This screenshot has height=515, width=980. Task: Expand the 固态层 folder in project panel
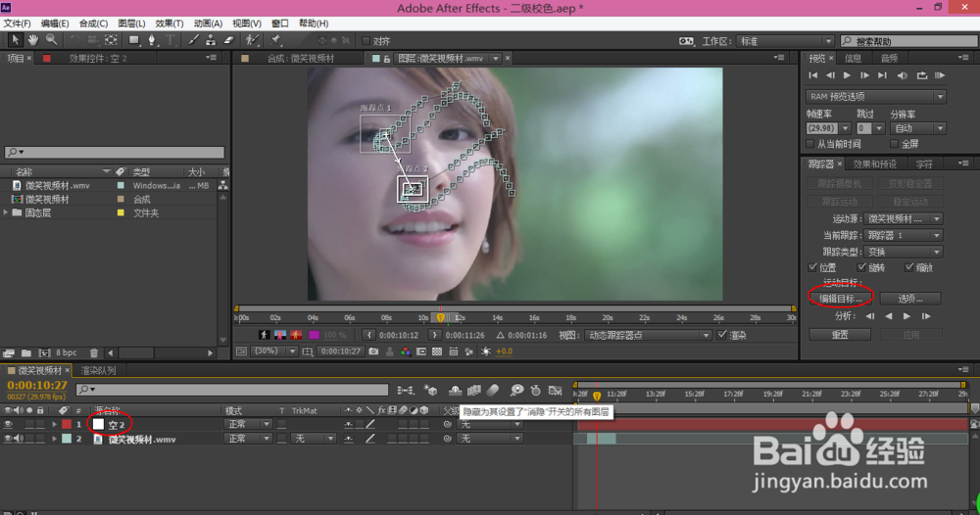6,212
